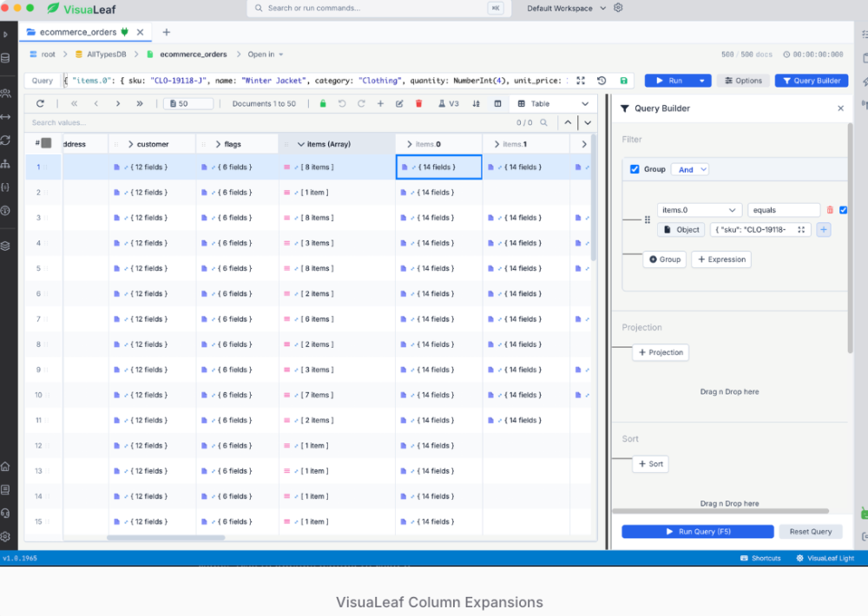Open workspace settings gear icon
868x616 pixels.
point(618,8)
